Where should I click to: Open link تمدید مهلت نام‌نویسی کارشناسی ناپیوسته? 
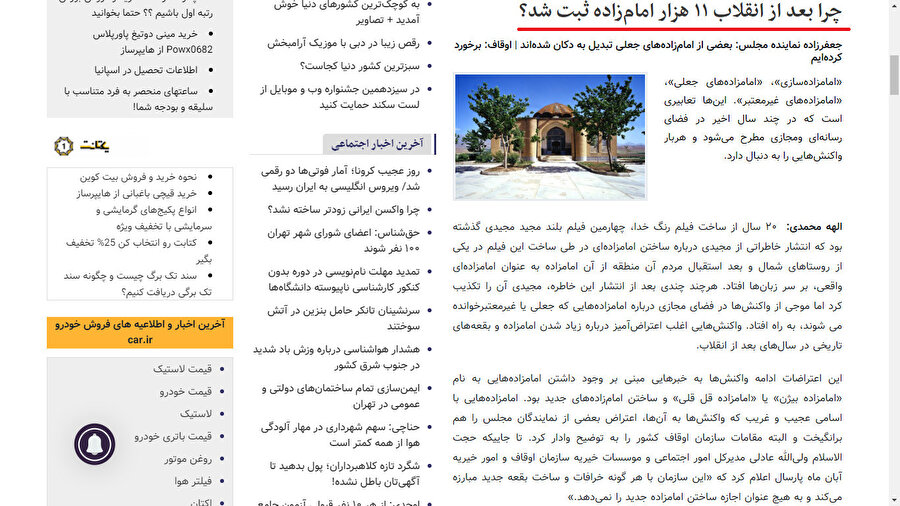coord(344,279)
